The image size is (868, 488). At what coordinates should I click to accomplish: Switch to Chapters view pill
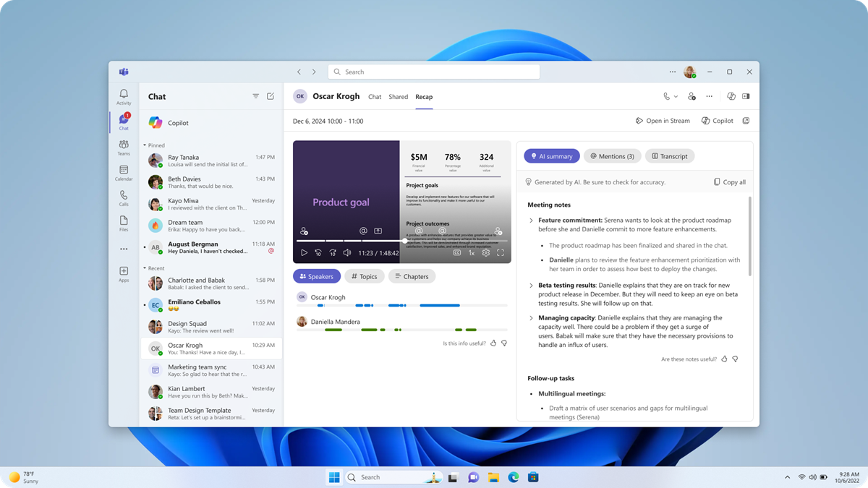click(x=412, y=276)
